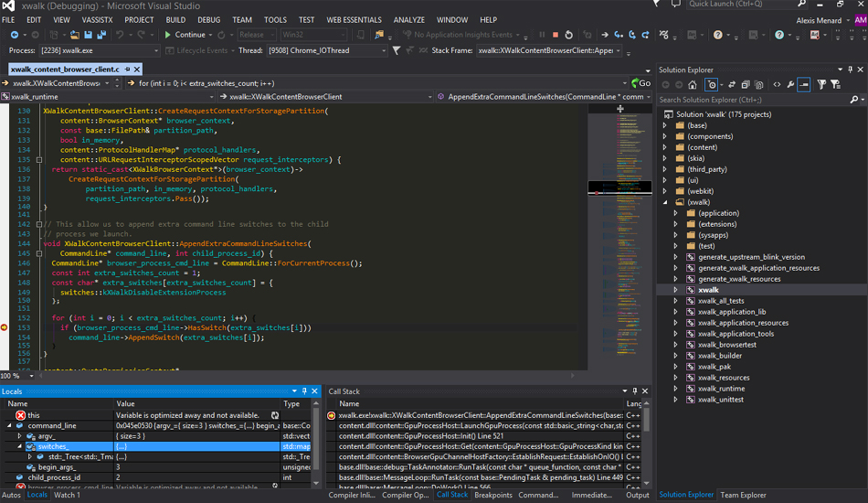Image resolution: width=868 pixels, height=503 pixels.
Task: Open the BUILD menu
Action: [x=175, y=19]
